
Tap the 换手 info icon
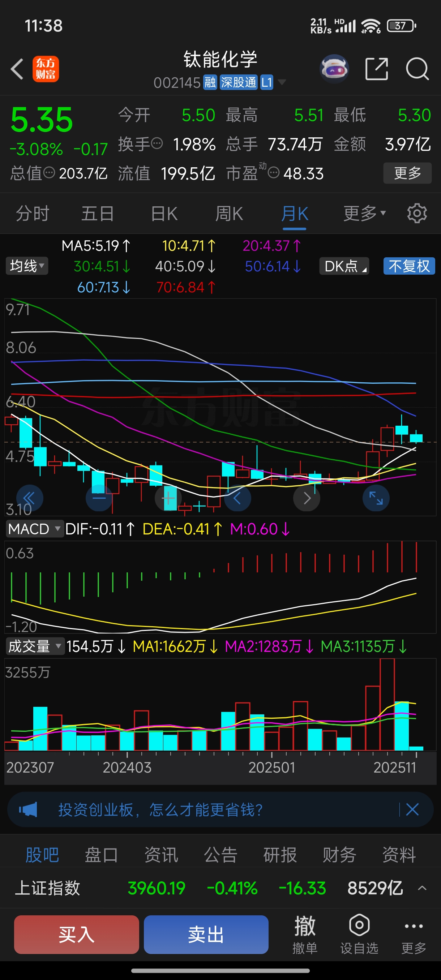(x=157, y=143)
